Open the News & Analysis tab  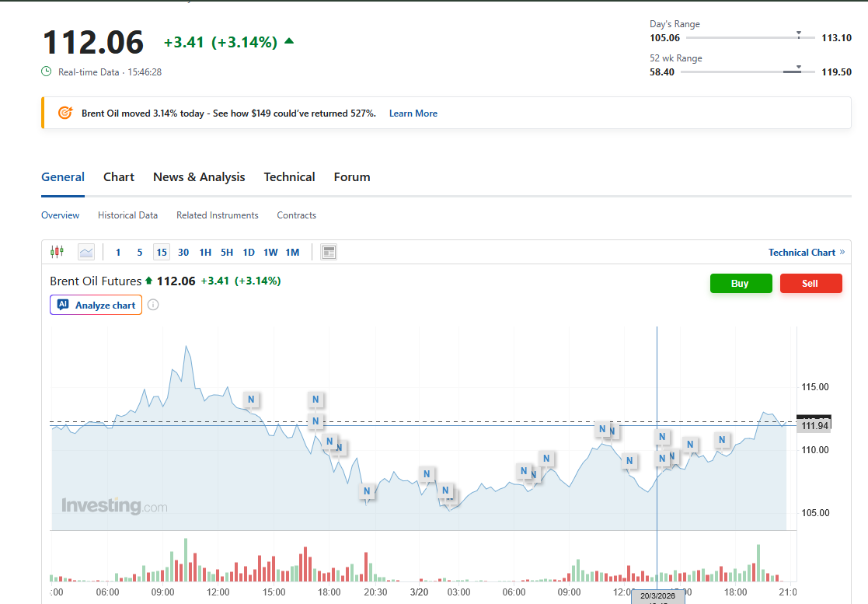(x=199, y=177)
